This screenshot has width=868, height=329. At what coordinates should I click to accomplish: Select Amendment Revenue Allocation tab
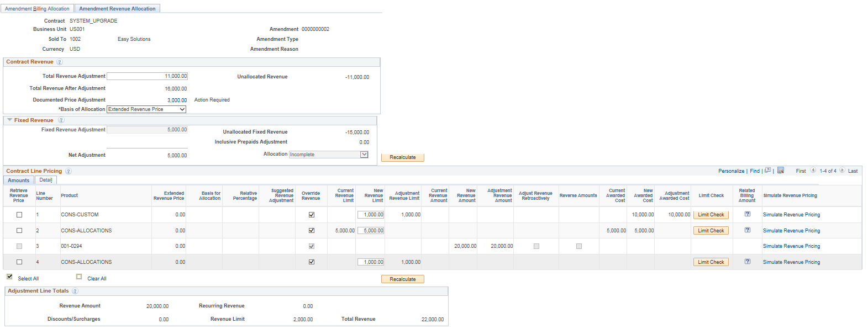click(x=117, y=9)
